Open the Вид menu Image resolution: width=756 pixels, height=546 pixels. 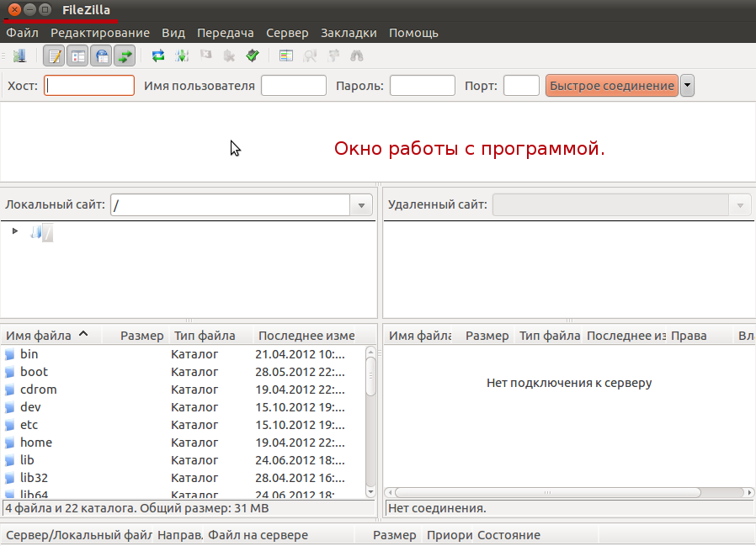173,33
